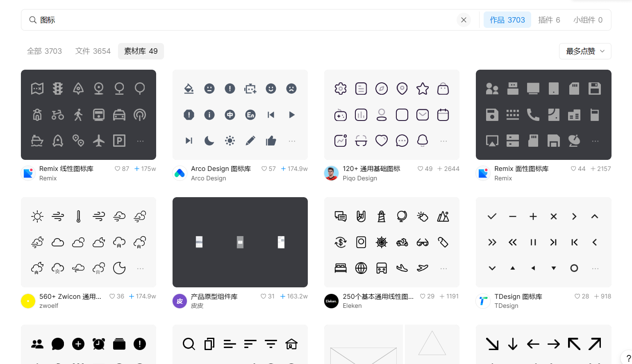The height and width of the screenshot is (364, 632).
Task: Open author name Piqo Design
Action: point(360,178)
